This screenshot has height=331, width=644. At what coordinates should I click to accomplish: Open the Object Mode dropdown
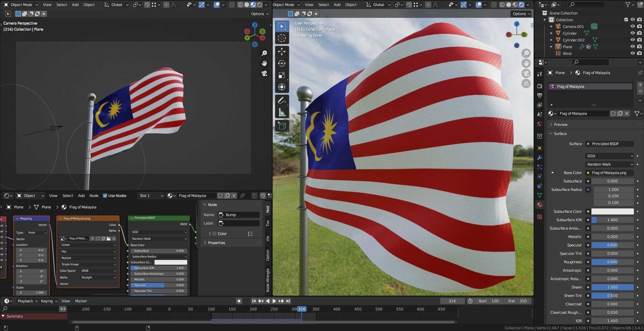20,4
